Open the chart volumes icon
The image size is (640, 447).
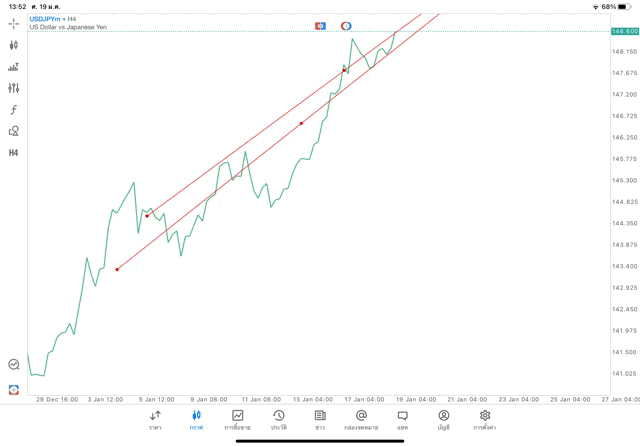click(14, 67)
